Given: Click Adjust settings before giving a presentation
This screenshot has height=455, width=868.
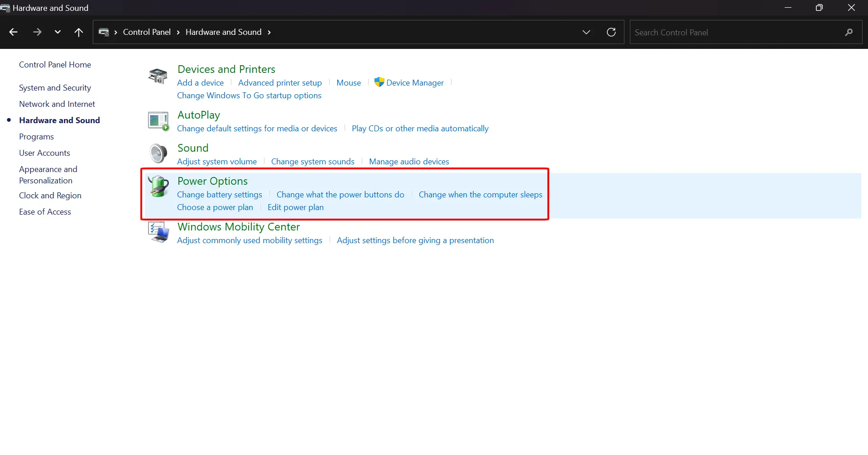Looking at the screenshot, I should click(x=415, y=240).
